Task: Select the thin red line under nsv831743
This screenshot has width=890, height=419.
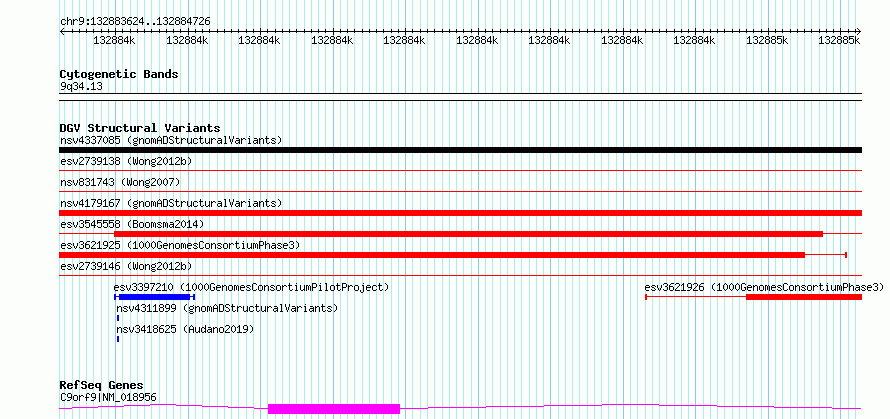Action: (x=461, y=191)
